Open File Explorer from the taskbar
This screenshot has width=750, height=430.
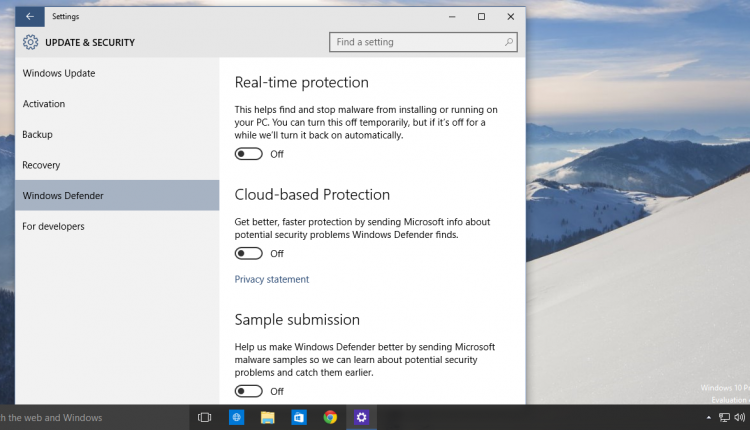267,418
